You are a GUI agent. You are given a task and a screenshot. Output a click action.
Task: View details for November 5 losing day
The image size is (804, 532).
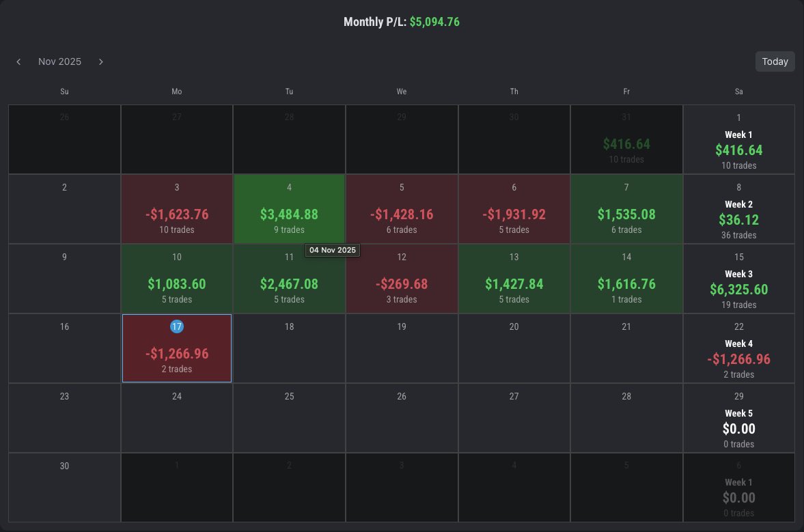click(402, 208)
